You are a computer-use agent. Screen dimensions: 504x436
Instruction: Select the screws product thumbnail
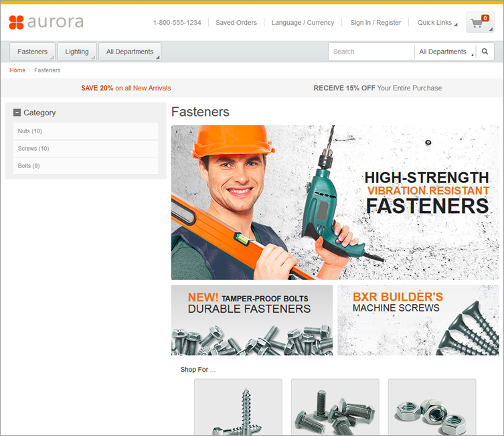tap(238, 407)
